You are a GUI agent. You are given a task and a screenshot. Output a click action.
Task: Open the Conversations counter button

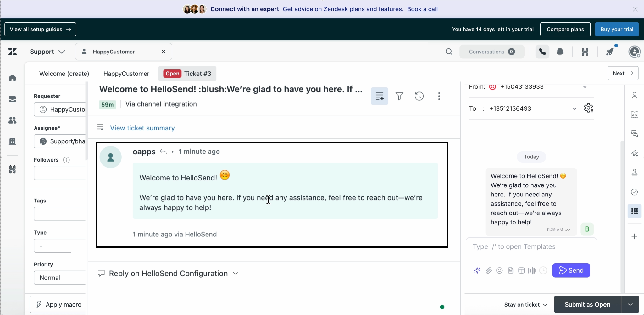[492, 52]
